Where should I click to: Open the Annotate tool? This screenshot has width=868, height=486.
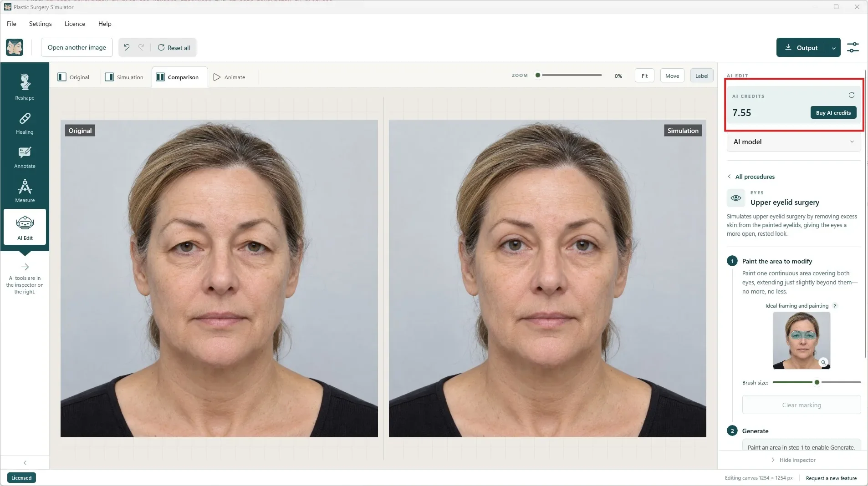(25, 157)
